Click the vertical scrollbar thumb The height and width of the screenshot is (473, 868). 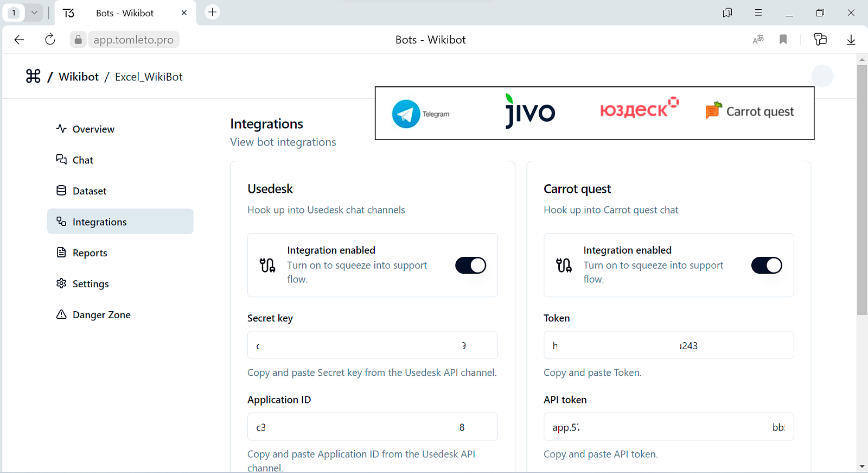tap(862, 190)
